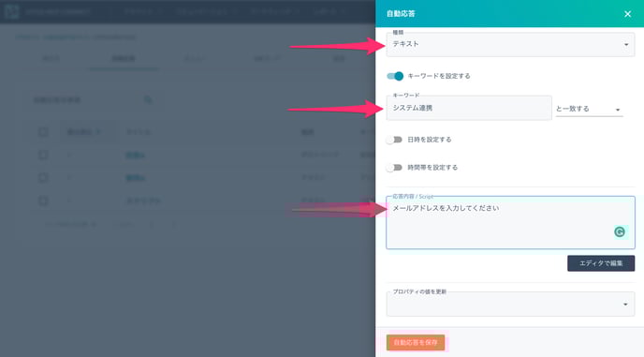Save with the 自動応答を保存 button

[416, 342]
